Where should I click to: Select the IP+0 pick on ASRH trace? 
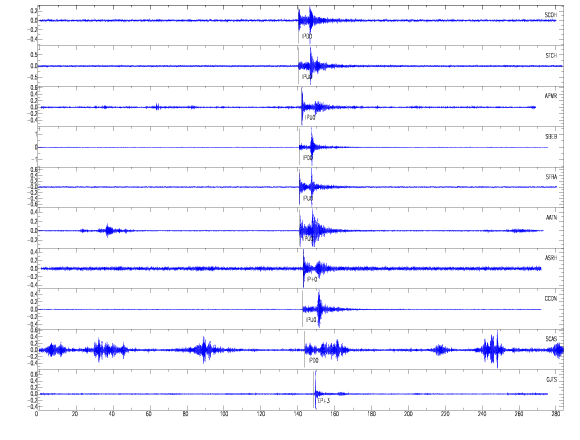click(x=312, y=280)
